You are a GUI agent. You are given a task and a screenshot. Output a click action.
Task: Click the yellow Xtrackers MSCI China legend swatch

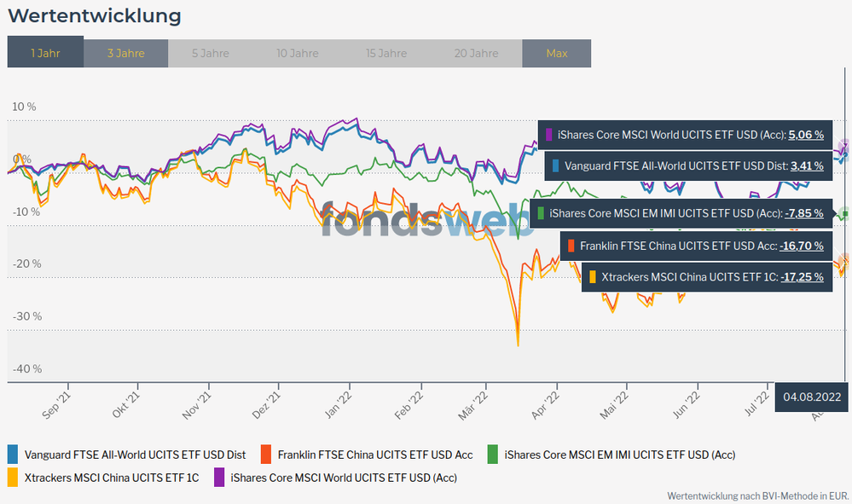pos(13,478)
